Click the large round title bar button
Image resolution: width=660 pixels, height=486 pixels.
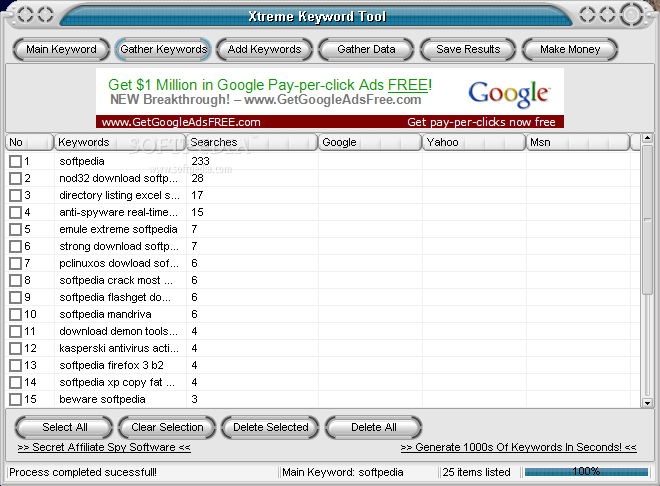pyautogui.click(x=631, y=15)
